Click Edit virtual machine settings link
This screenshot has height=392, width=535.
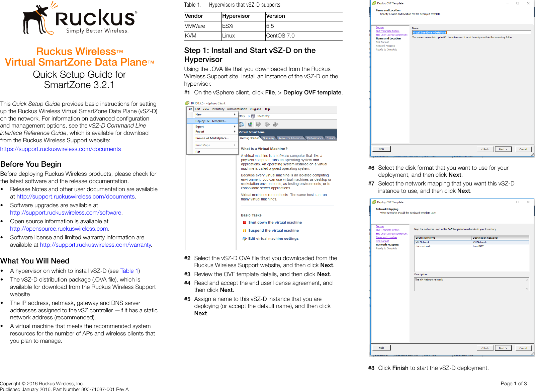pyautogui.click(x=273, y=239)
